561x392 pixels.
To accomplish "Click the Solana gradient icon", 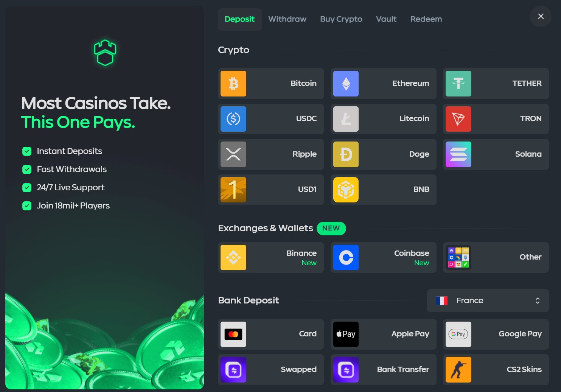I will pyautogui.click(x=458, y=154).
